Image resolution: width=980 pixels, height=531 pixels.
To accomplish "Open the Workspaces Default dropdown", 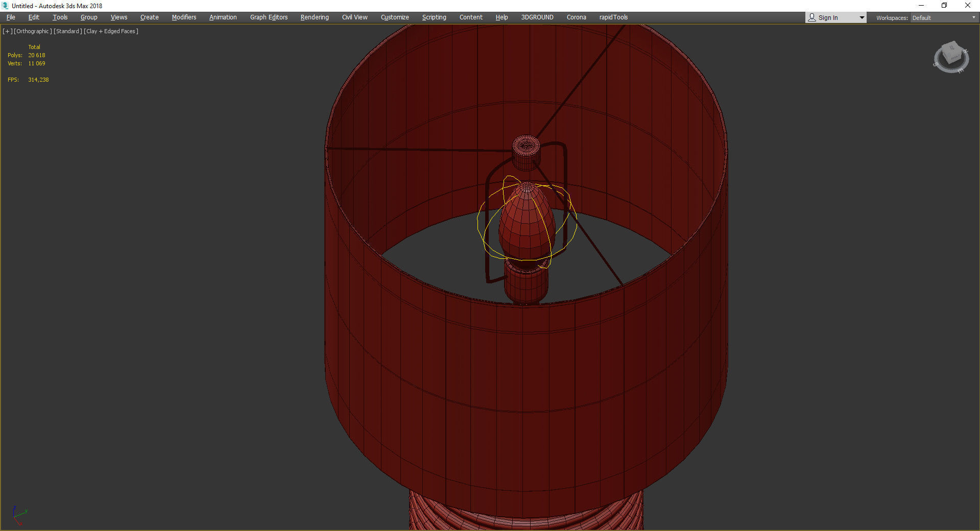I will click(944, 18).
